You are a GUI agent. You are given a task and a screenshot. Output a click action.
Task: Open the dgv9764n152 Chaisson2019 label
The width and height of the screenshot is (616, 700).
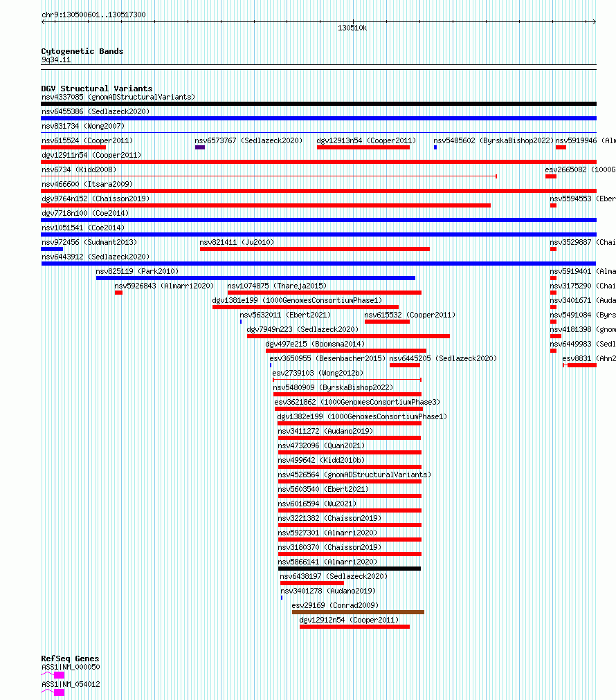96,199
